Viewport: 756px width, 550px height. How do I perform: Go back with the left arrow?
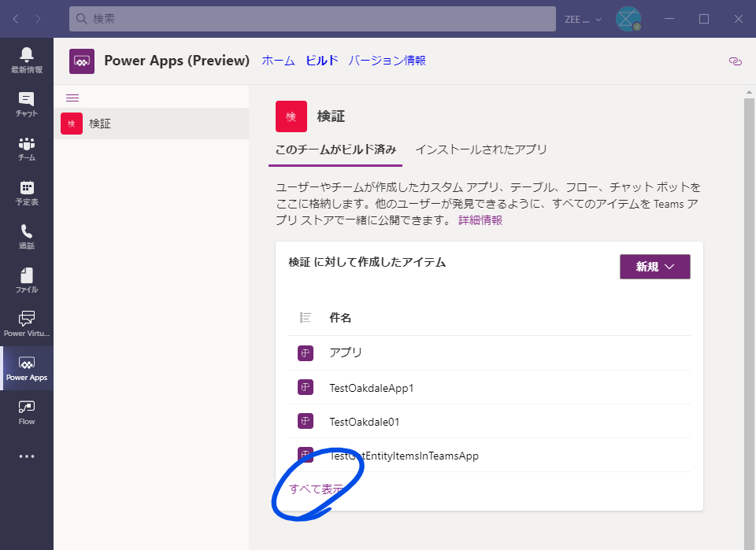tap(16, 19)
